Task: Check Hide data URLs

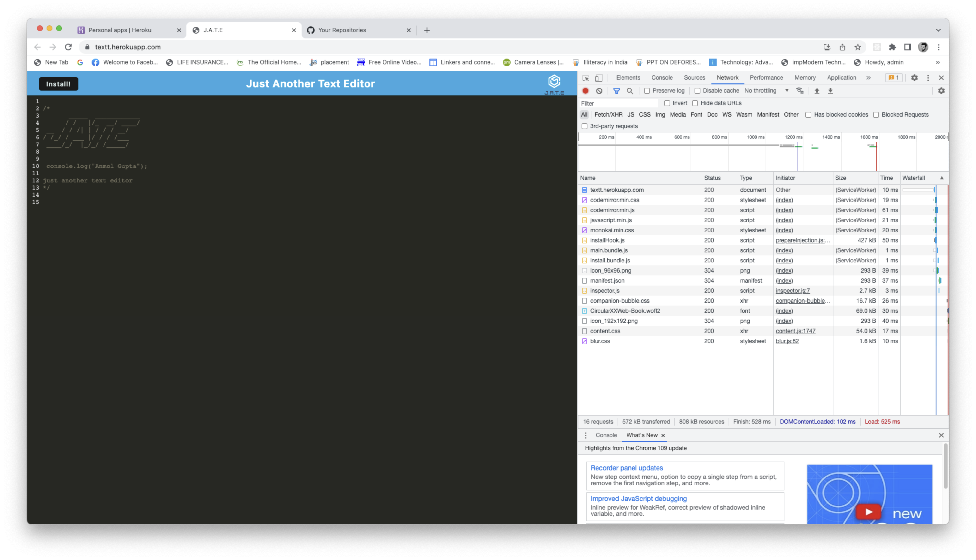Action: point(695,103)
